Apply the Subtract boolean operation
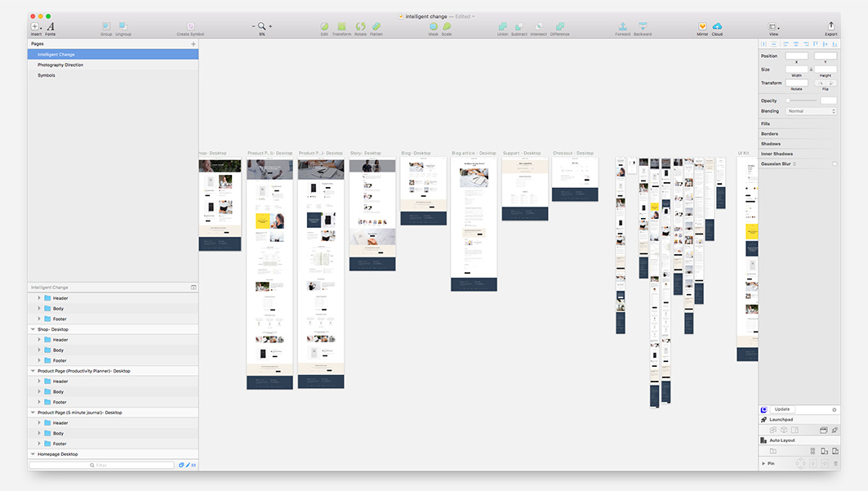The width and height of the screenshot is (868, 491). (519, 26)
